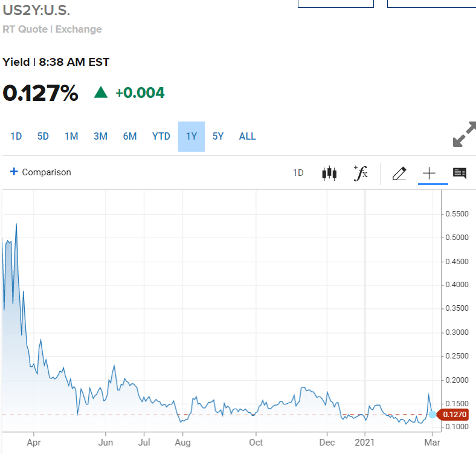The width and height of the screenshot is (476, 454).
Task: Click the Mar x-axis label
Action: pos(433,443)
